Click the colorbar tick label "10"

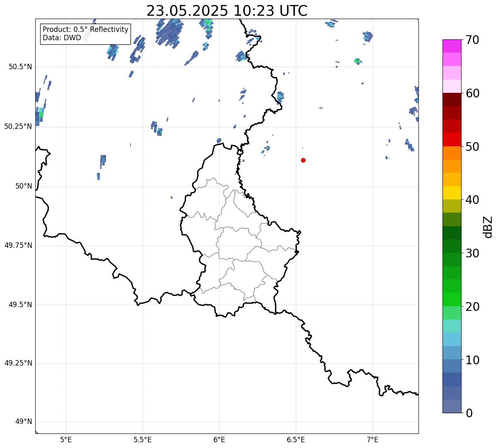(x=472, y=360)
